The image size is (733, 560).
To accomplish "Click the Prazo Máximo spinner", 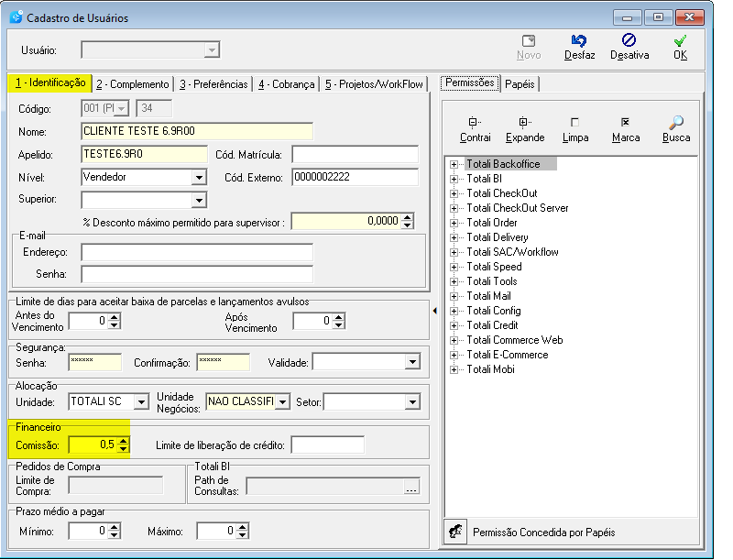I will (x=242, y=531).
